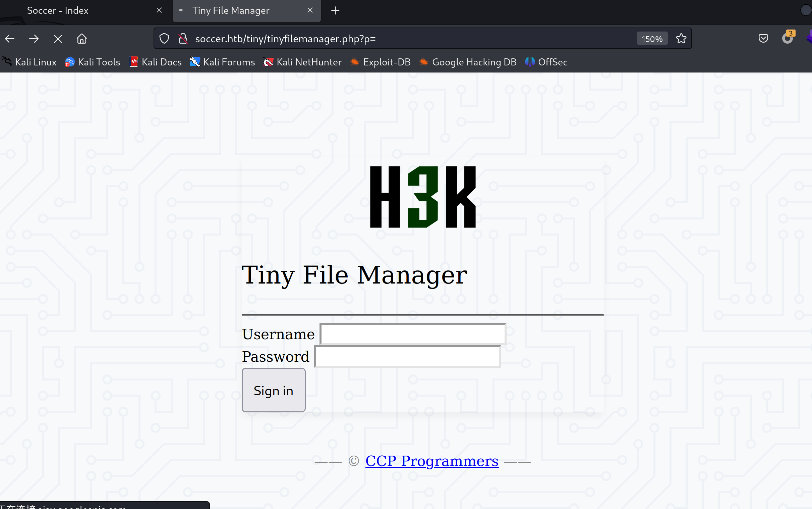Screen dimensions: 812x509
Task: Bookmark this page with star icon
Action: [x=681, y=39]
